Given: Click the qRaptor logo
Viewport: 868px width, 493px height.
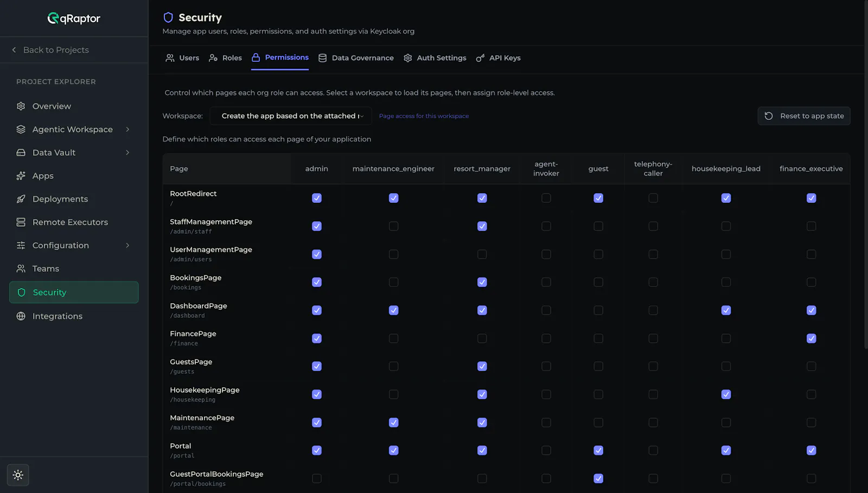Looking at the screenshot, I should [74, 18].
